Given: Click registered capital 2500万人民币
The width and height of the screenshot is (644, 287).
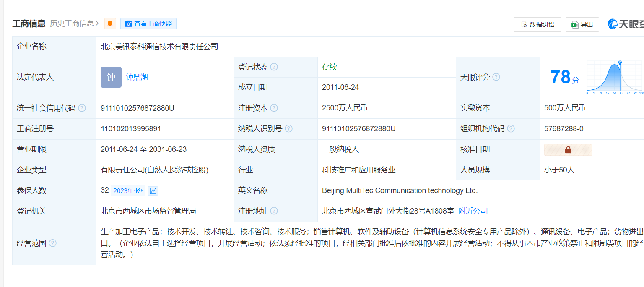Looking at the screenshot, I should (x=345, y=108).
